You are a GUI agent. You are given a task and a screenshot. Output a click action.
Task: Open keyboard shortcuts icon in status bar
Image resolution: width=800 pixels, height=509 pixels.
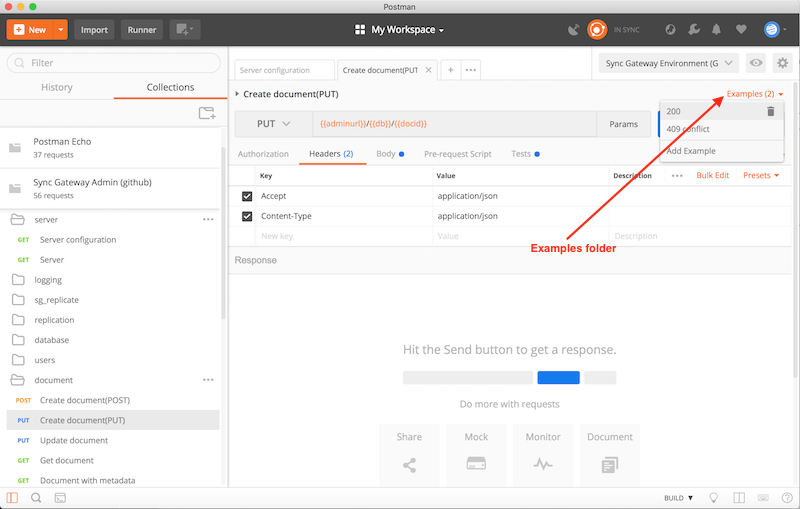763,498
